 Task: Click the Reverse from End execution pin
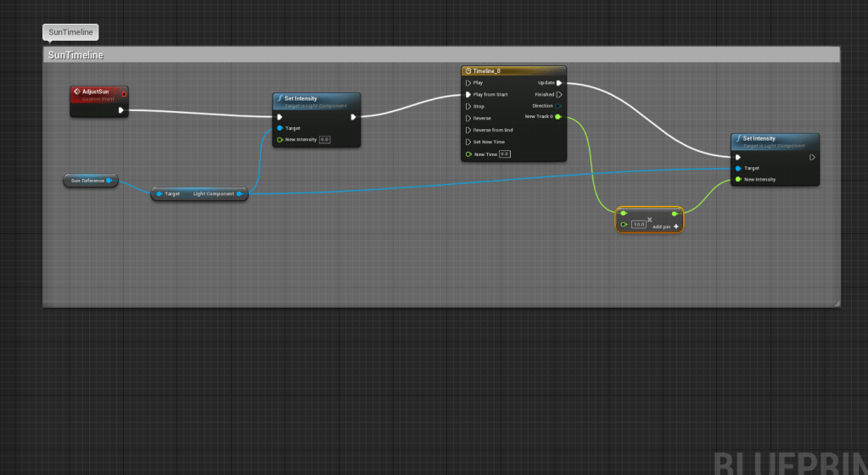pos(468,130)
